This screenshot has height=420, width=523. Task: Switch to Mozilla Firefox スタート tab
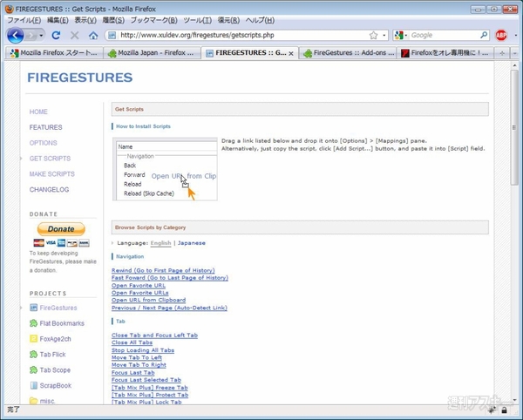[x=53, y=52]
